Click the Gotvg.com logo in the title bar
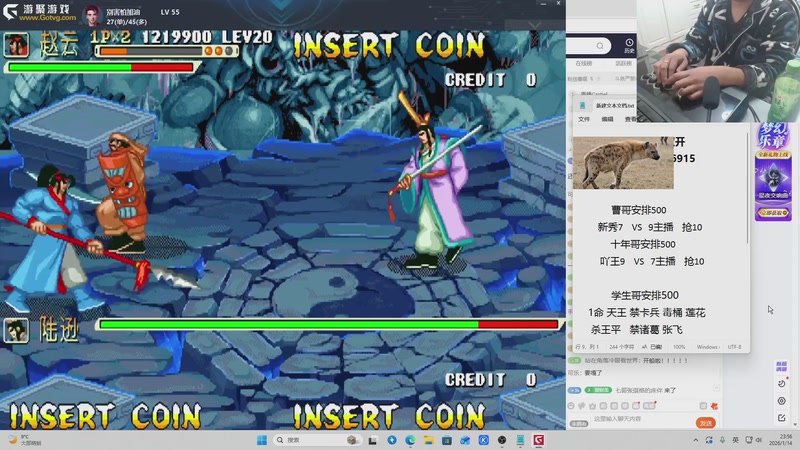Viewport: 800px width, 450px height. coord(39,13)
